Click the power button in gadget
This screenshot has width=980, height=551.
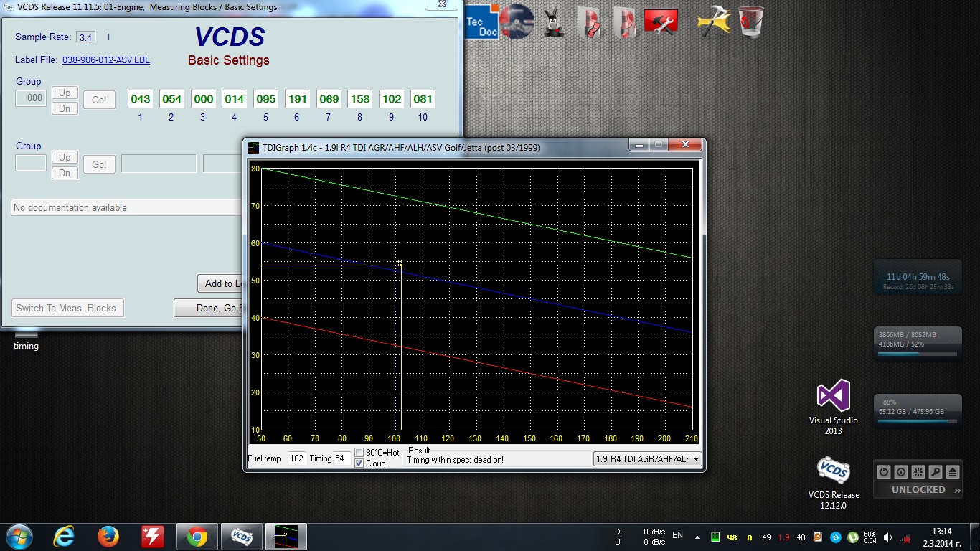[x=884, y=472]
